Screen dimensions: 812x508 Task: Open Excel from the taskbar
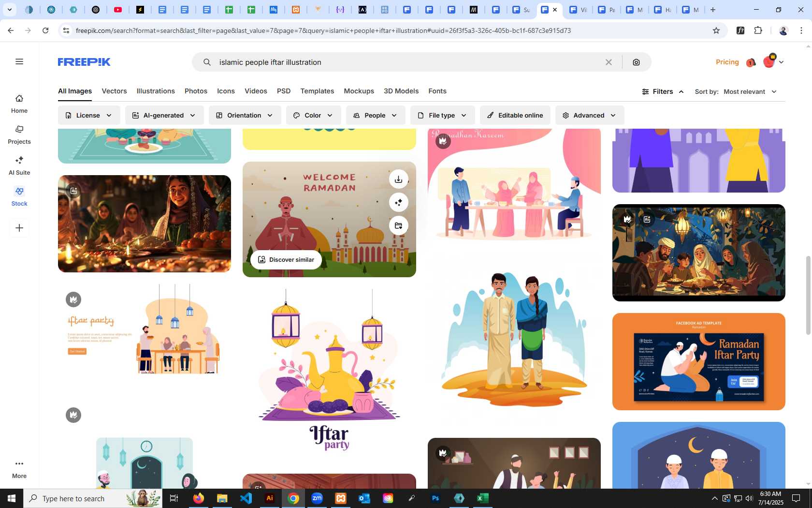(482, 498)
